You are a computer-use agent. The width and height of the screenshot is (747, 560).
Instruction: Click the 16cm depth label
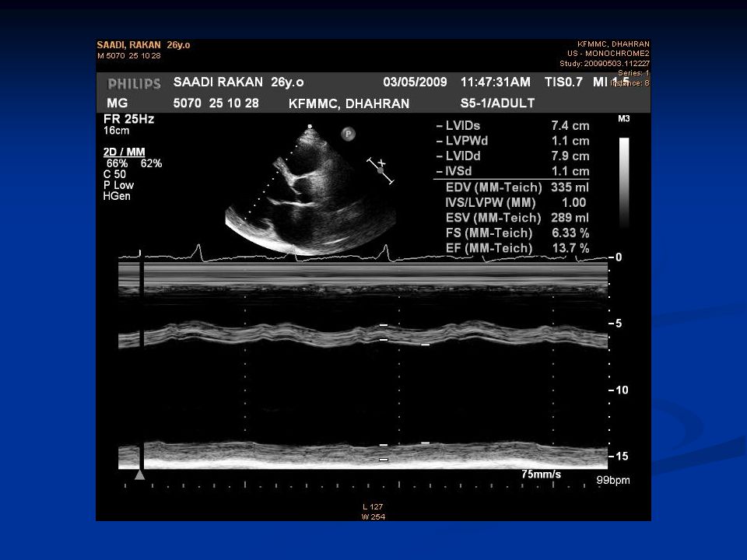(x=116, y=131)
